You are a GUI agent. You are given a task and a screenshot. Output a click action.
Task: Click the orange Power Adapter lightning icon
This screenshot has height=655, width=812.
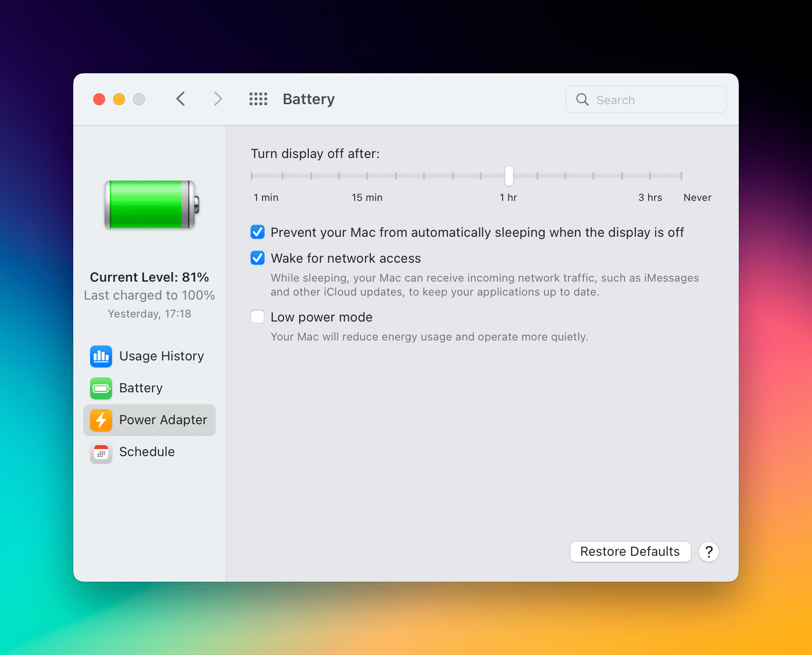[x=101, y=420]
